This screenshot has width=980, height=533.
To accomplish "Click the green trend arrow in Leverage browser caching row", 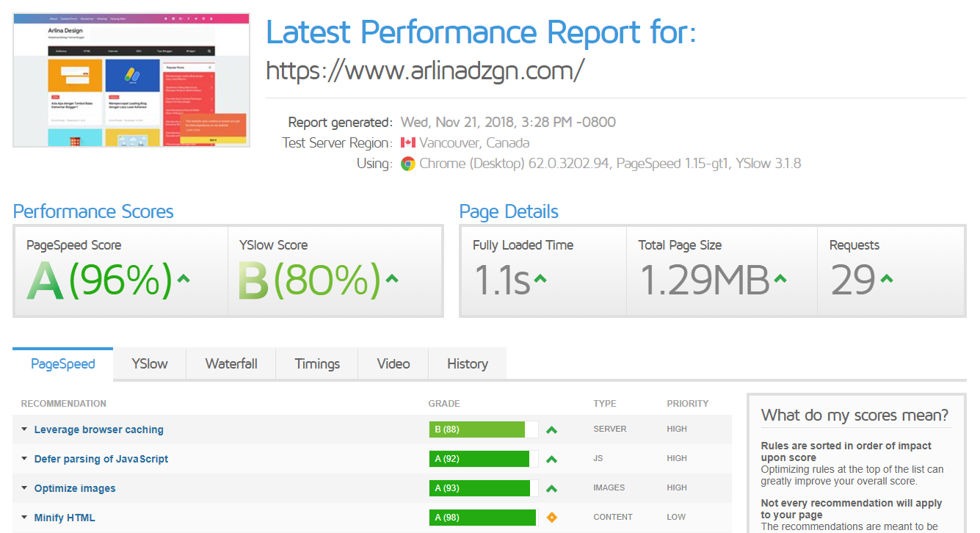I will [552, 430].
